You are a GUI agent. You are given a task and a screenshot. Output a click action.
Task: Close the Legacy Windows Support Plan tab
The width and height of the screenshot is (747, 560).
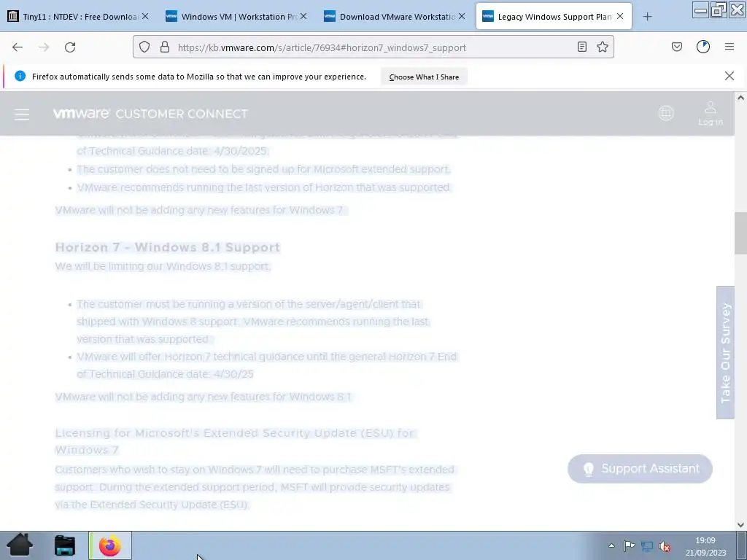(620, 16)
